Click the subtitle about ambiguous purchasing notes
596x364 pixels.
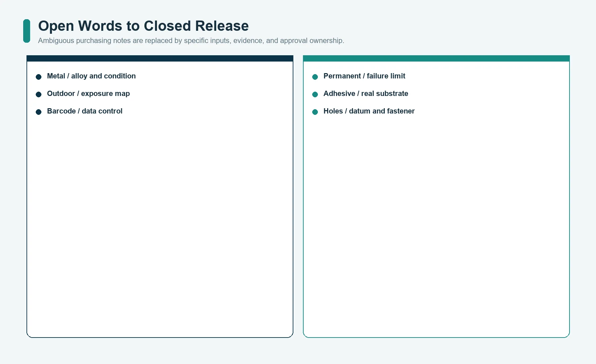[191, 41]
